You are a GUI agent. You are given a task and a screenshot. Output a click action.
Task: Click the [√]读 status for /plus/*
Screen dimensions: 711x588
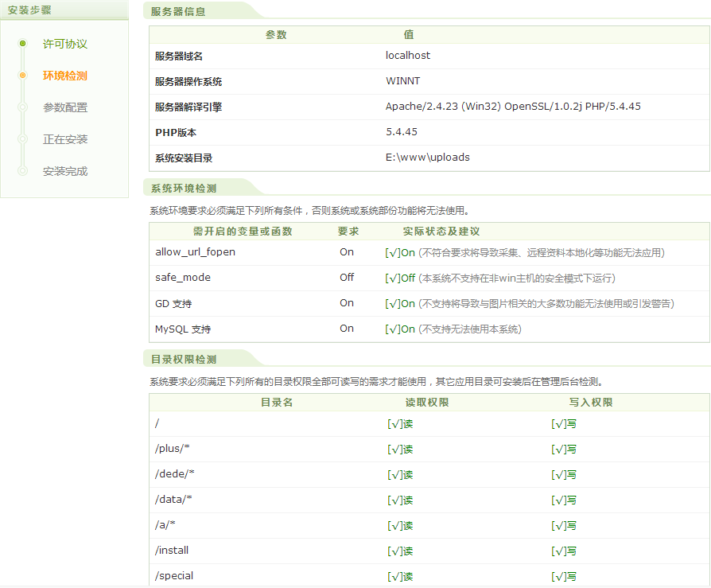(400, 450)
